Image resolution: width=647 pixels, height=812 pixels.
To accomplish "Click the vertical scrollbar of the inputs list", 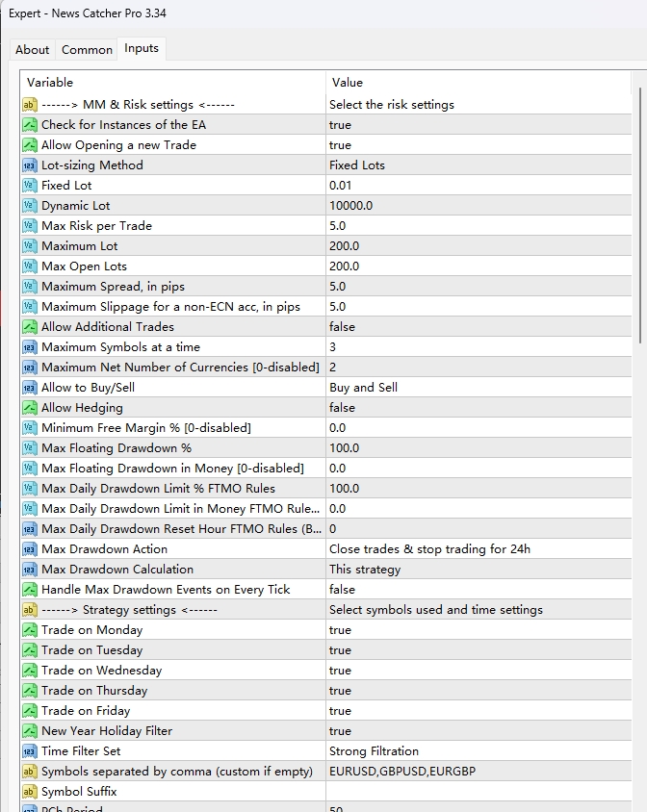I will coord(639,215).
